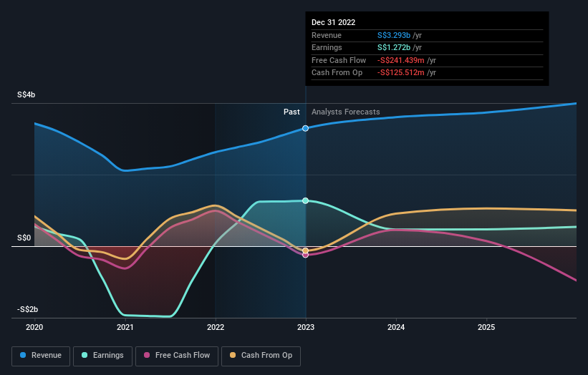The height and width of the screenshot is (375, 588).
Task: Toggle Free Cash Flow legend button
Action: [x=177, y=356]
